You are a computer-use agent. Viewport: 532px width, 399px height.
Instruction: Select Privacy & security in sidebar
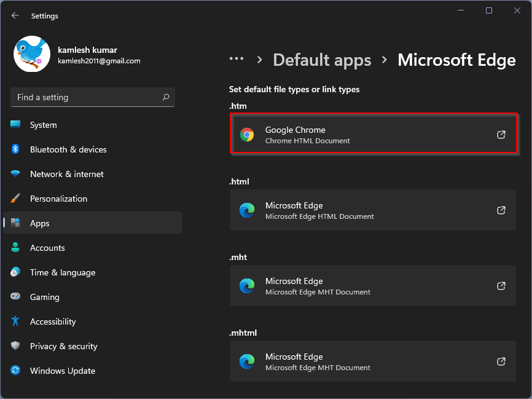click(63, 346)
